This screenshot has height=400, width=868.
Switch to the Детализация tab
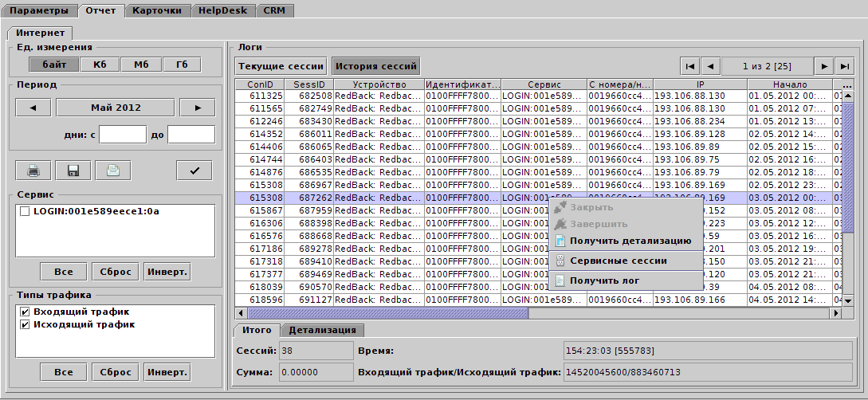(x=324, y=330)
